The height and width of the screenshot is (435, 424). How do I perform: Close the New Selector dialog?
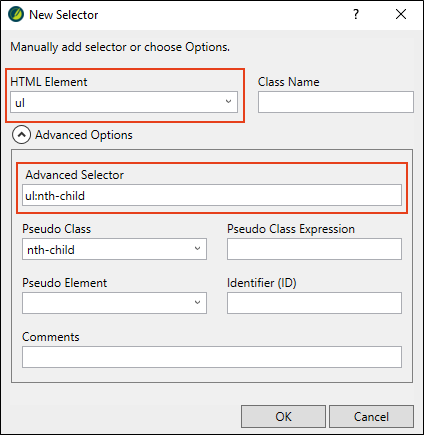tap(401, 14)
